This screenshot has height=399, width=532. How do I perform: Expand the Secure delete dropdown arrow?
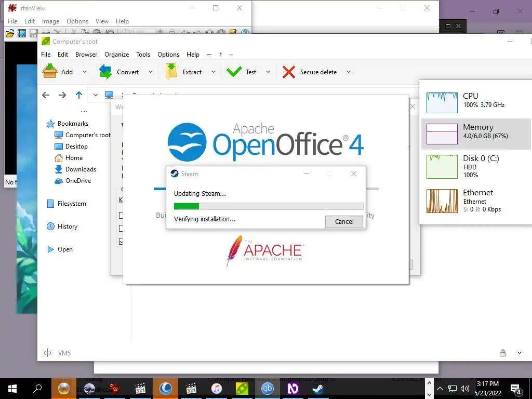pyautogui.click(x=349, y=72)
